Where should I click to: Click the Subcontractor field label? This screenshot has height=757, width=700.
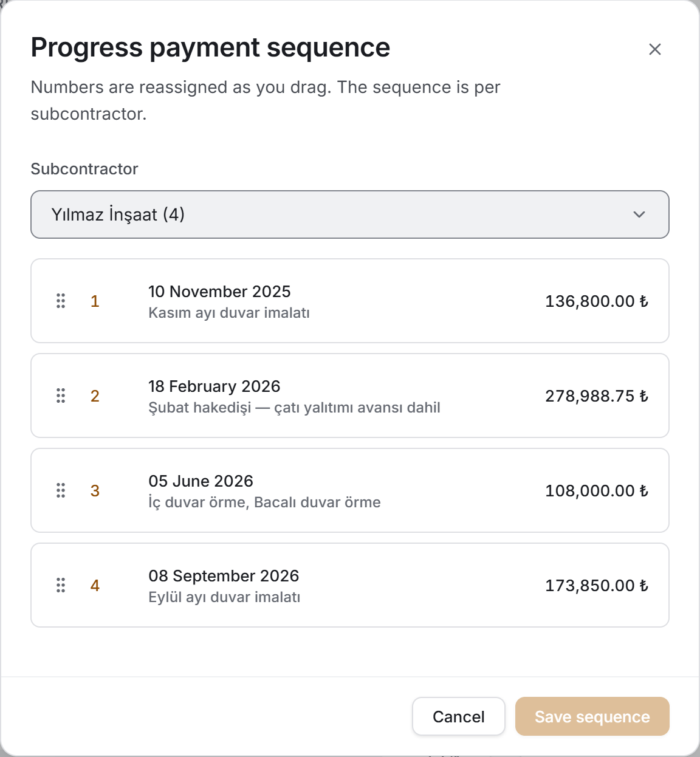pyautogui.click(x=84, y=169)
